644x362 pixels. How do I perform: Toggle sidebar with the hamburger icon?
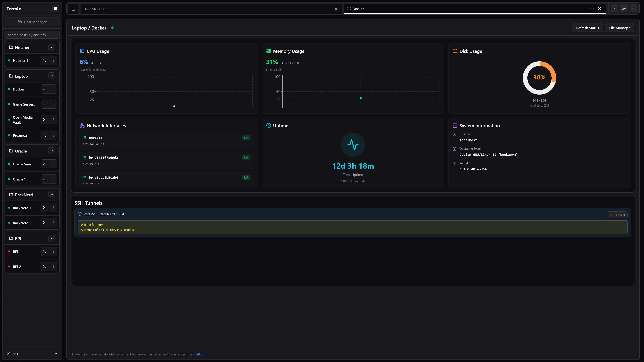click(x=56, y=9)
